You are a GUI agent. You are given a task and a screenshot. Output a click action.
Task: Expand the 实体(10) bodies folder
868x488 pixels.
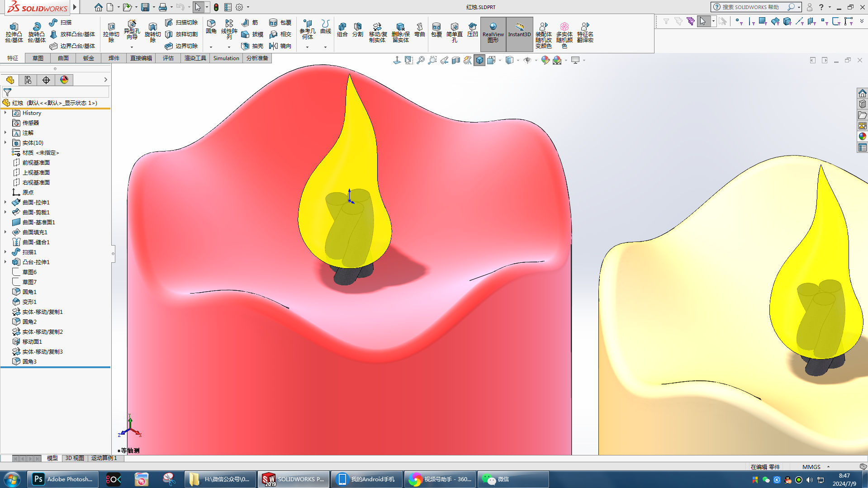[5, 143]
